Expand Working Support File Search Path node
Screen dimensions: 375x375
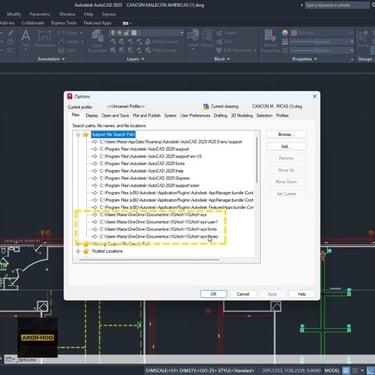[x=78, y=244]
